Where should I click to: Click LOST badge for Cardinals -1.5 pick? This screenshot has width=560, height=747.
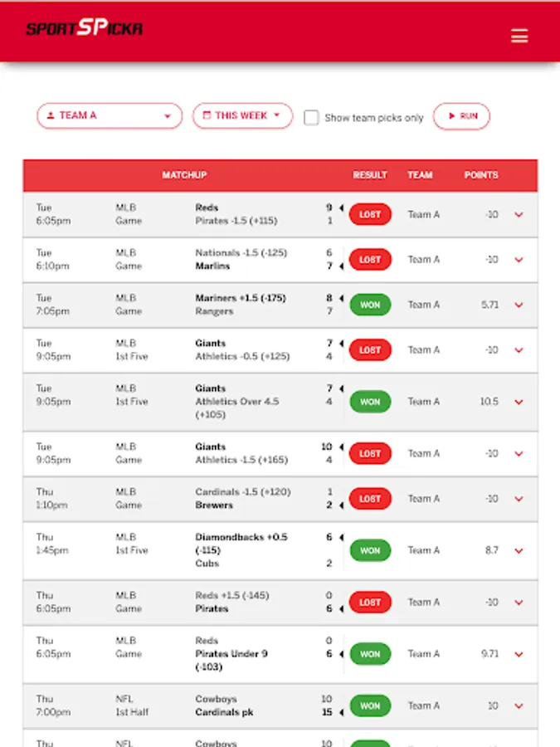(370, 499)
